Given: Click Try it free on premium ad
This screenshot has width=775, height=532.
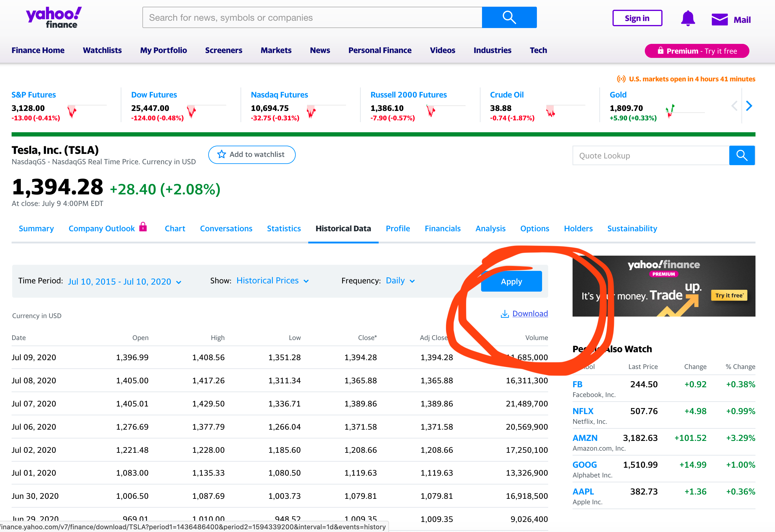Looking at the screenshot, I should click(729, 295).
